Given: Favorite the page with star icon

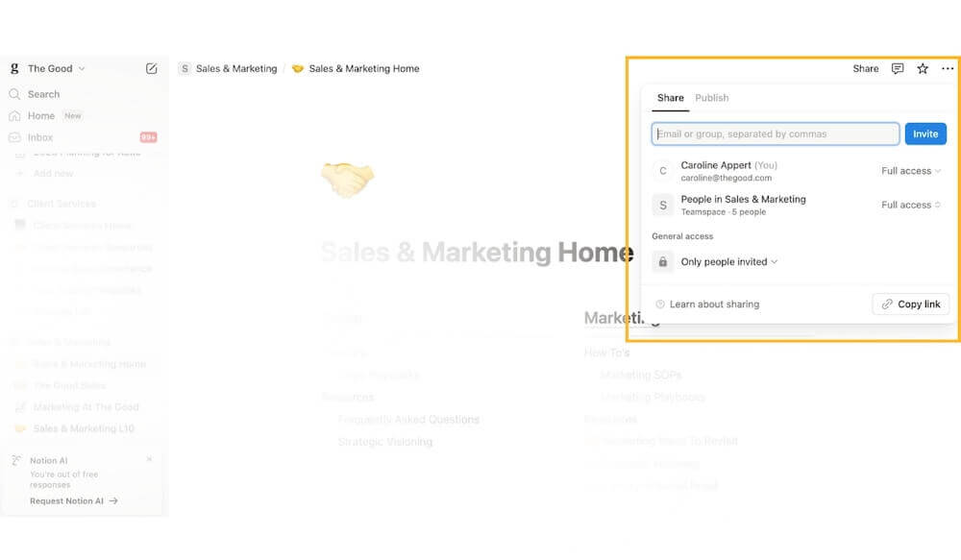Looking at the screenshot, I should point(923,68).
